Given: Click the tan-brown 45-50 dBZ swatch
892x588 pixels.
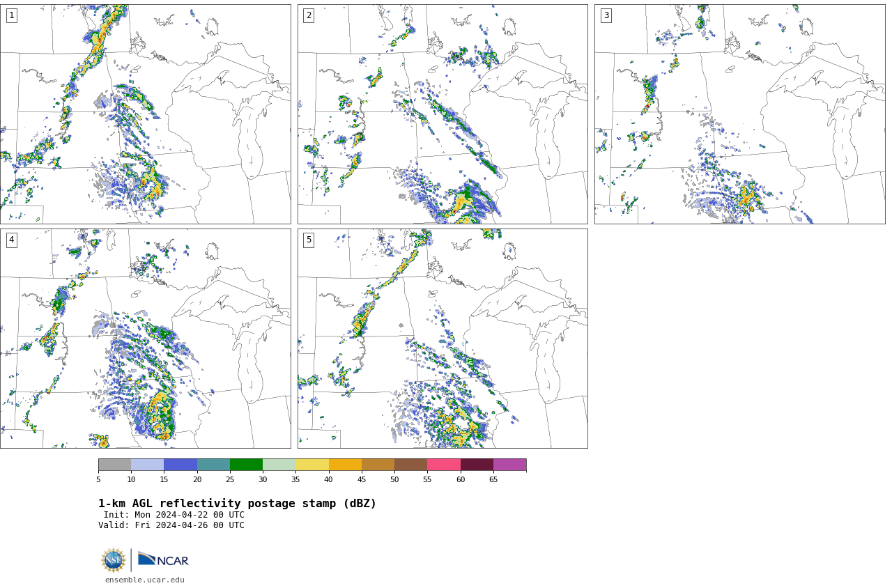Looking at the screenshot, I should pos(378,465).
